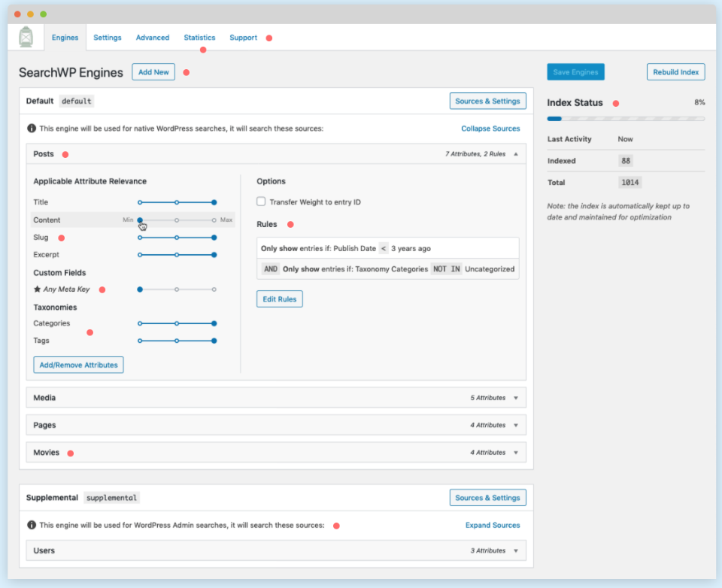This screenshot has width=722, height=588.
Task: Collapse the Posts source panel arrow
Action: [516, 154]
